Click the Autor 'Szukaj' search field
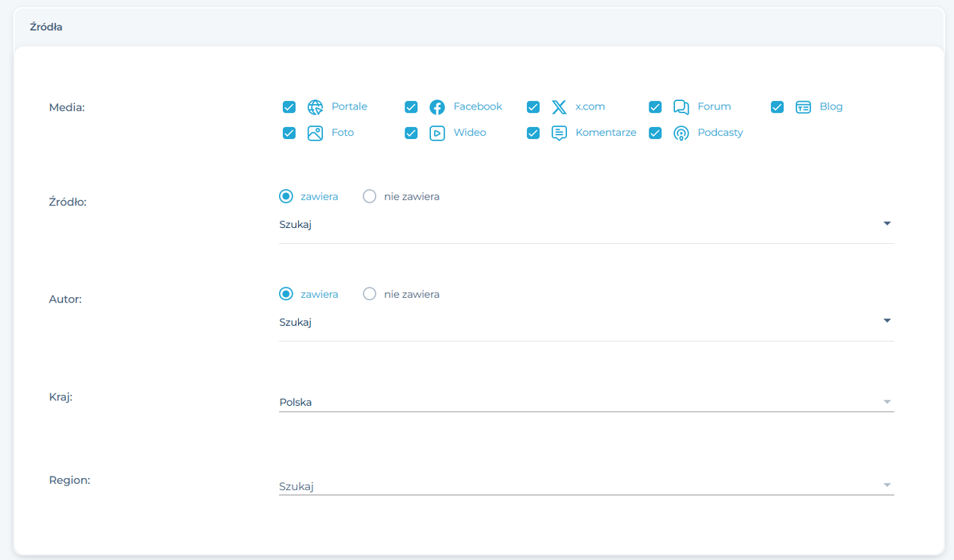 pyautogui.click(x=587, y=322)
